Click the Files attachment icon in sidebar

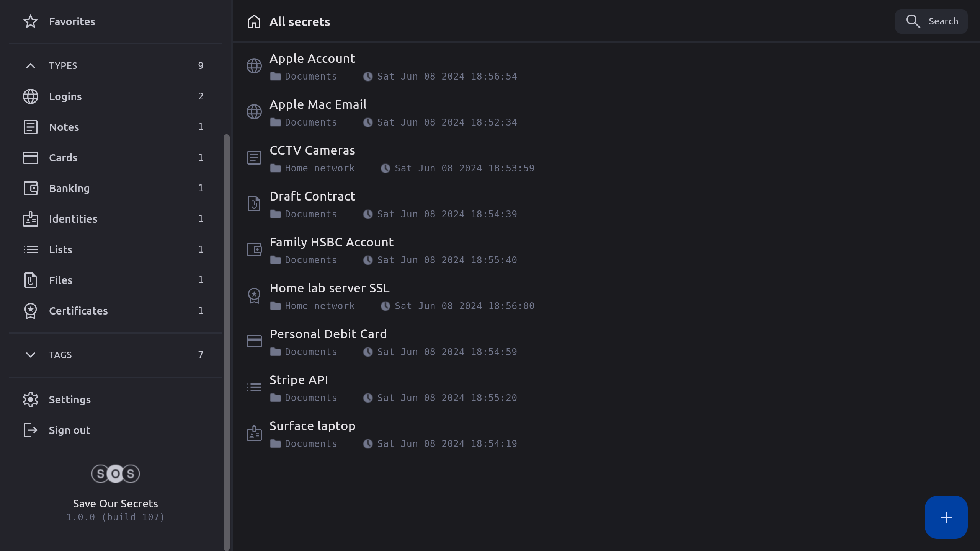pos(31,280)
